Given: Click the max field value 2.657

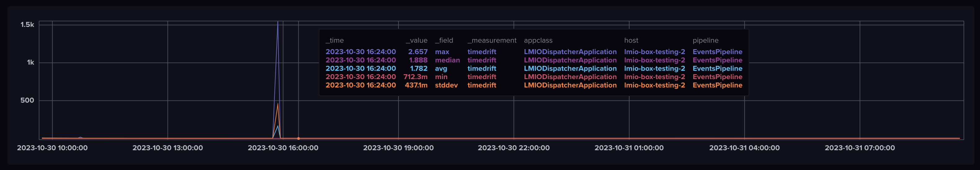Looking at the screenshot, I should tap(418, 52).
